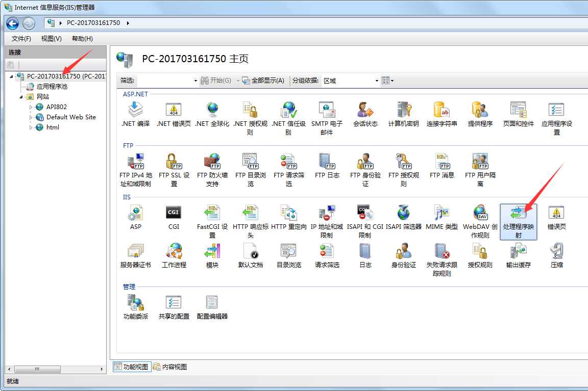
Task: Open 服务器证书 feature
Action: click(x=135, y=256)
